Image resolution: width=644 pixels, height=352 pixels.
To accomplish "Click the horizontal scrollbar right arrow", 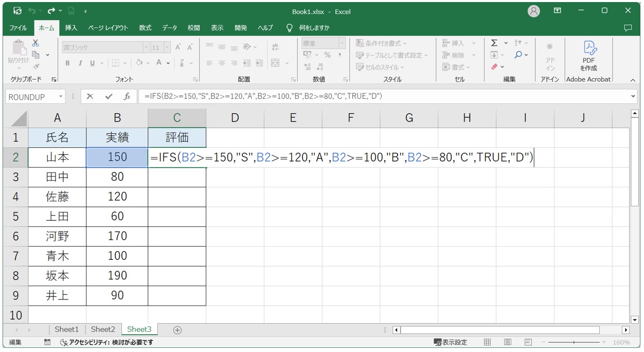I will [x=625, y=330].
